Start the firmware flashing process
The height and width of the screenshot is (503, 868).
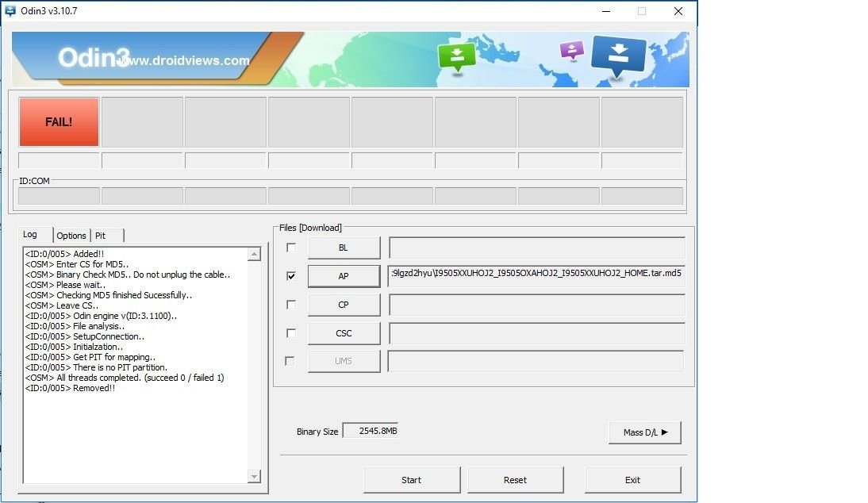click(411, 480)
